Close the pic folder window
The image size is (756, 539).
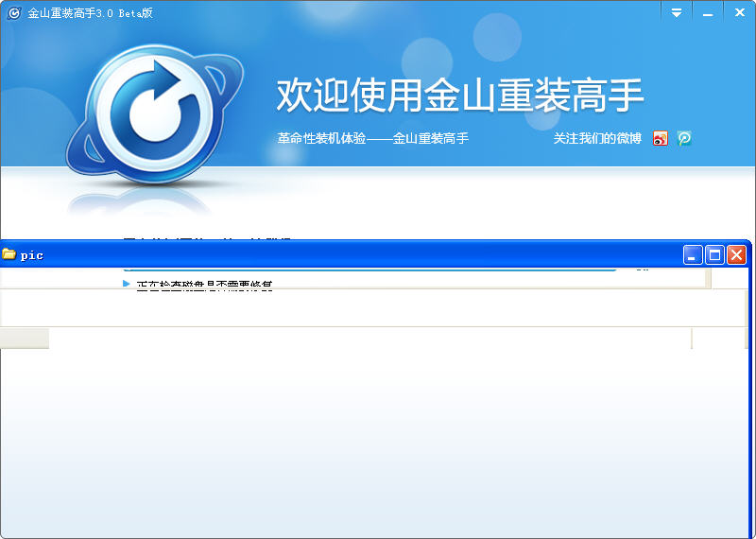736,254
